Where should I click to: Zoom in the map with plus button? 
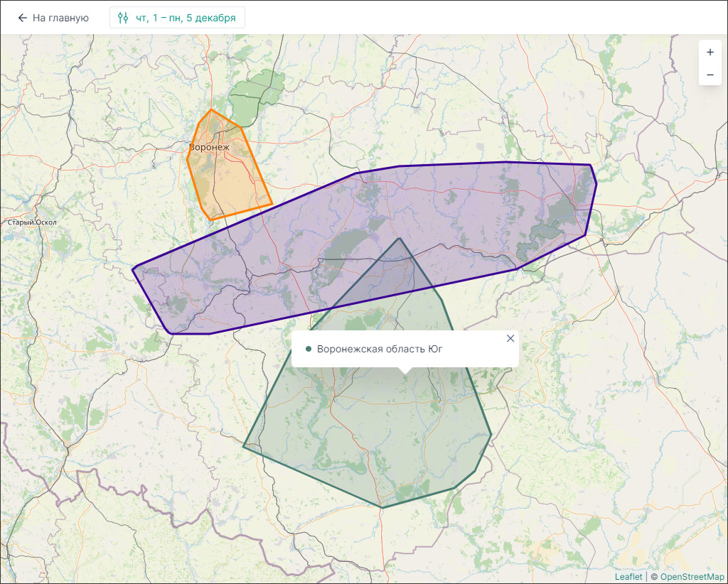710,52
